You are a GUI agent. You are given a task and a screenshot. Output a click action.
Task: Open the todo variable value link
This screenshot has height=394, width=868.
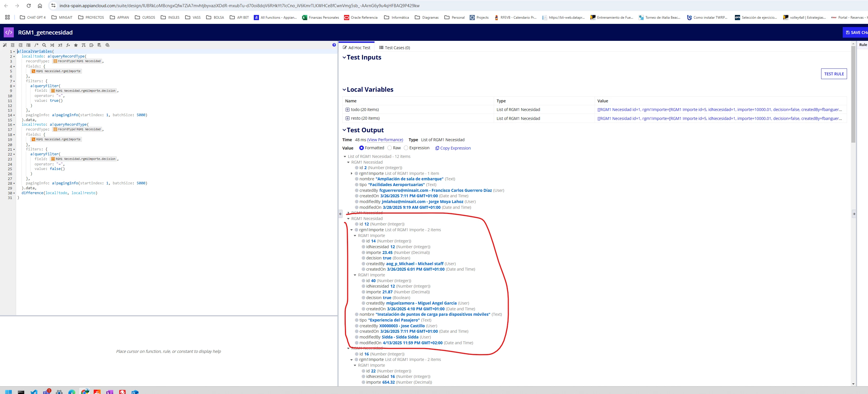pos(719,110)
